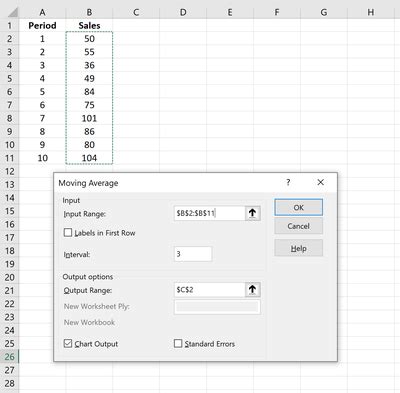Confirm the dialog with OK
The width and height of the screenshot is (400, 393).
(298, 207)
